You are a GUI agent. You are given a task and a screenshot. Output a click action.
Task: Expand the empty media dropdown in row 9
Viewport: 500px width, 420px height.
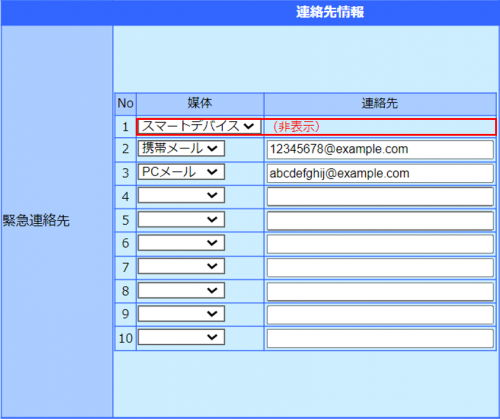click(181, 314)
